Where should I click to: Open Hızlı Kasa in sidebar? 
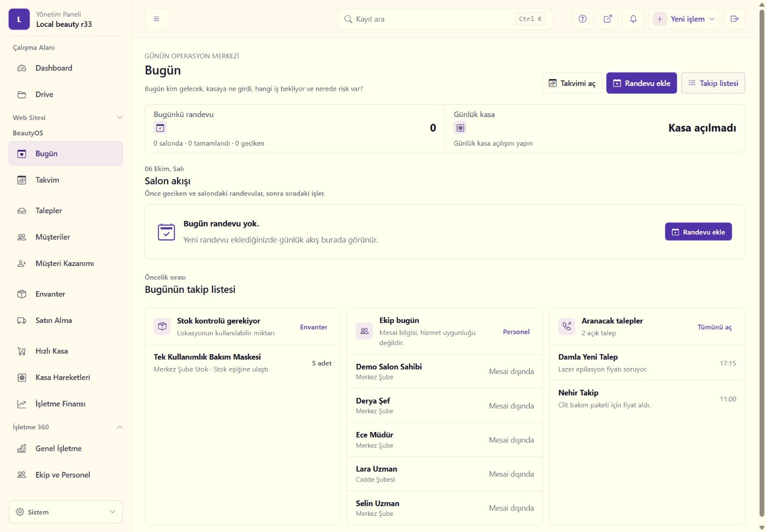click(x=66, y=351)
